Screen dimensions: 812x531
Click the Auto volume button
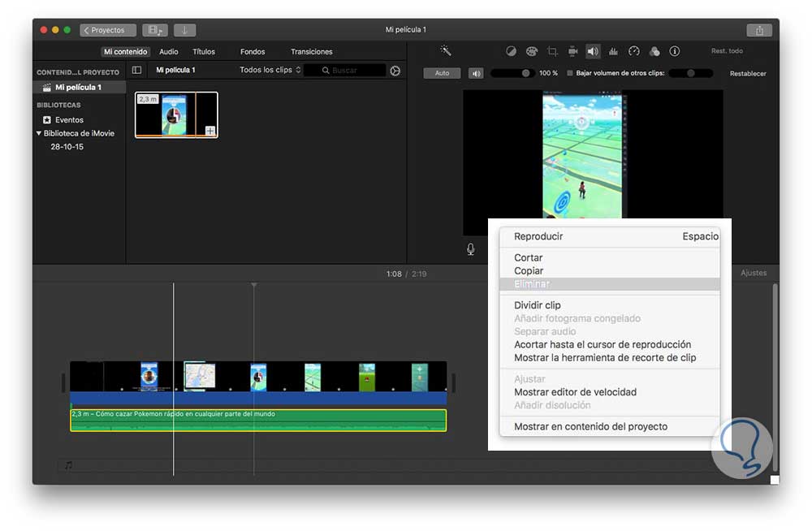pyautogui.click(x=442, y=73)
